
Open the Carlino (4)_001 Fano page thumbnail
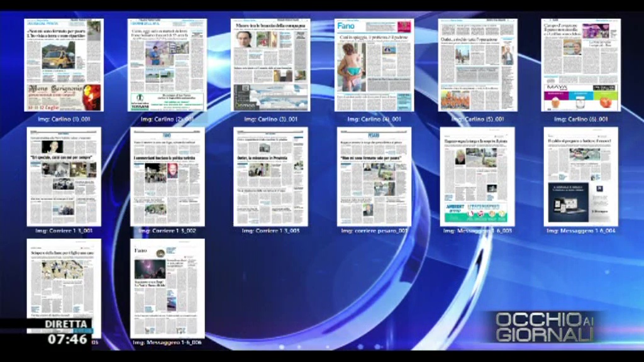pos(374,65)
